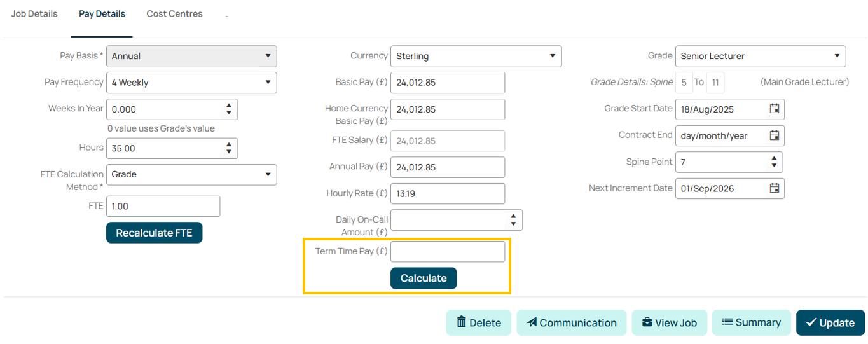
Task: Switch to the Cost Centres tab
Action: click(x=174, y=13)
